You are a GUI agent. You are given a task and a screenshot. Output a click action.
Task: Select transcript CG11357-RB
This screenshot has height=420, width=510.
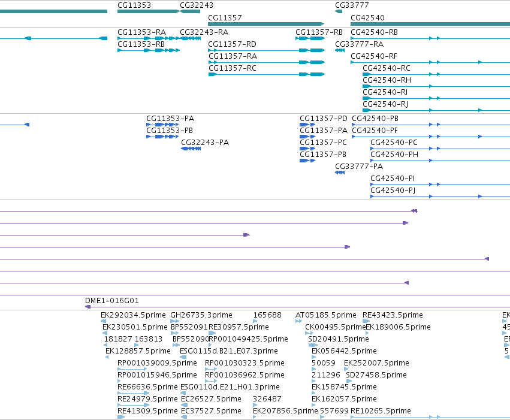click(x=319, y=32)
